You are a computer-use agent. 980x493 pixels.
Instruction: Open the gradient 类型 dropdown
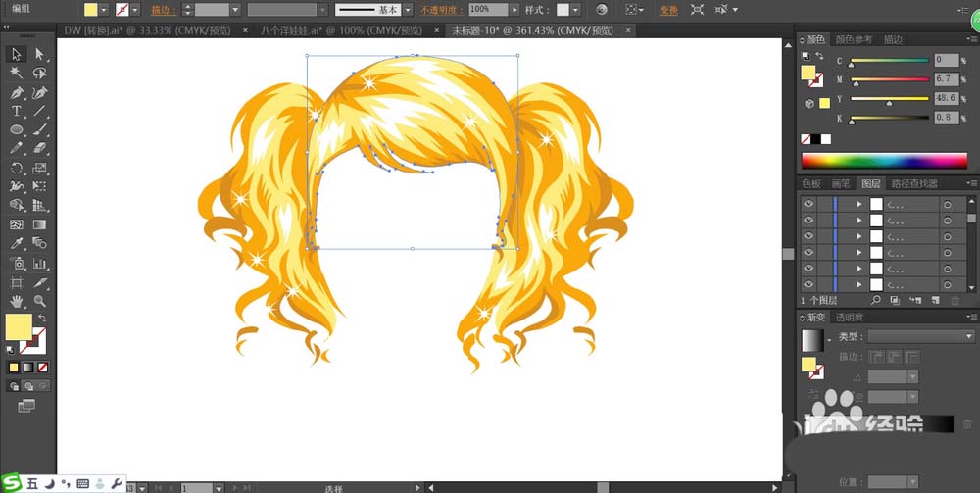click(969, 336)
